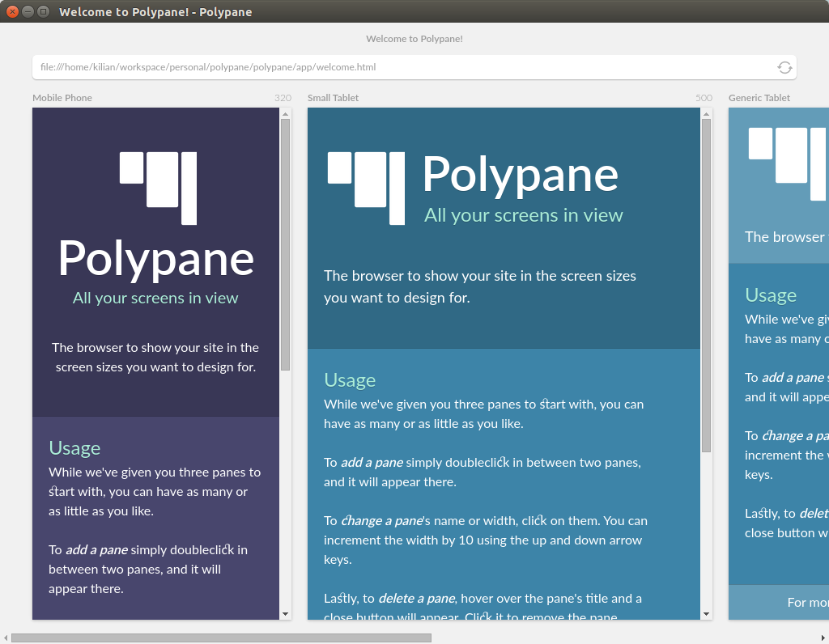Screen dimensions: 829x644
Task: Click "All your screens in view" in Mobile Phone pane
Action: pos(155,298)
